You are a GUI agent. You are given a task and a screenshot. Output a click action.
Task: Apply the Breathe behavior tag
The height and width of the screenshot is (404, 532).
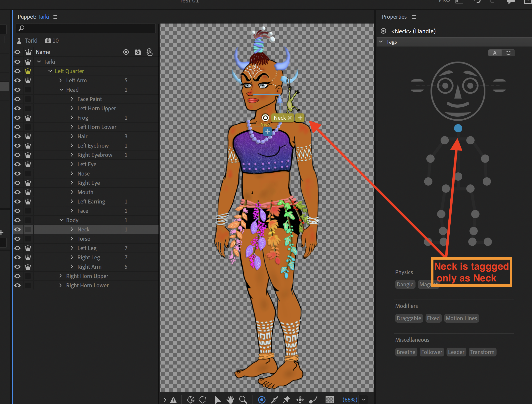click(406, 352)
